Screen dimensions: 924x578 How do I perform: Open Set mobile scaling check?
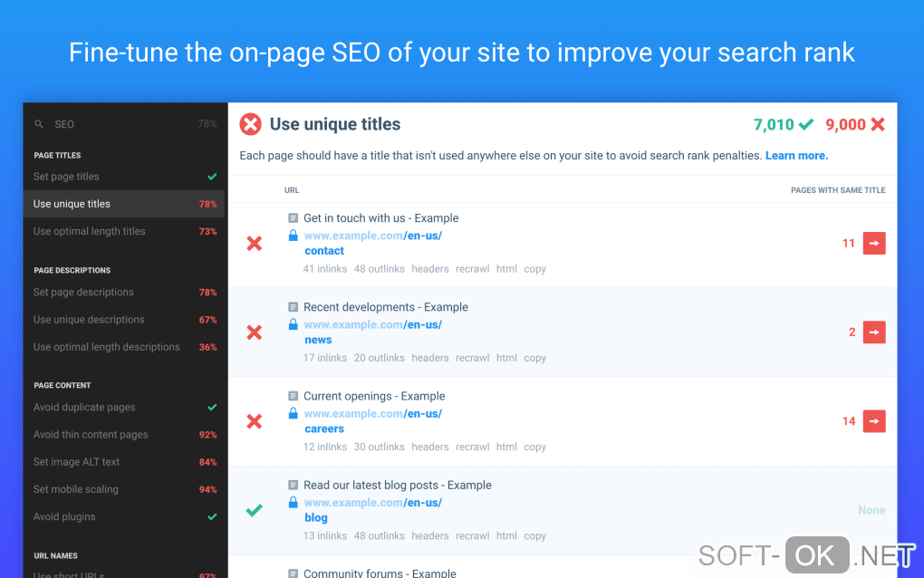[x=124, y=489]
